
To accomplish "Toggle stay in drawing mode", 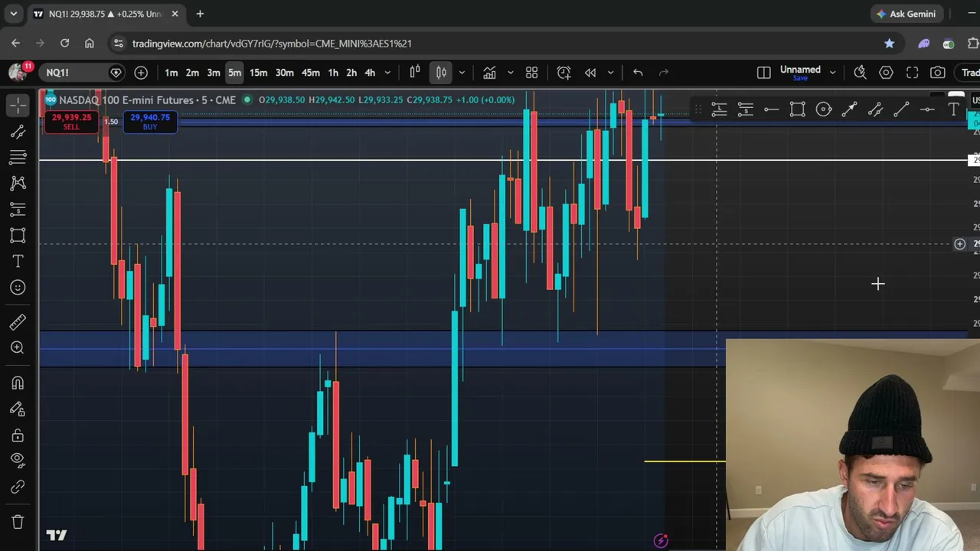I will click(x=18, y=409).
